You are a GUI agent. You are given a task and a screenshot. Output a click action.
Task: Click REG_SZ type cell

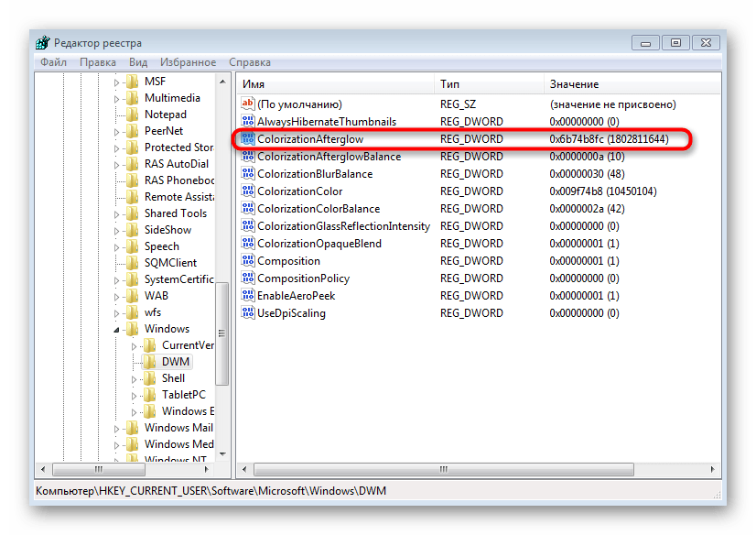(x=458, y=104)
